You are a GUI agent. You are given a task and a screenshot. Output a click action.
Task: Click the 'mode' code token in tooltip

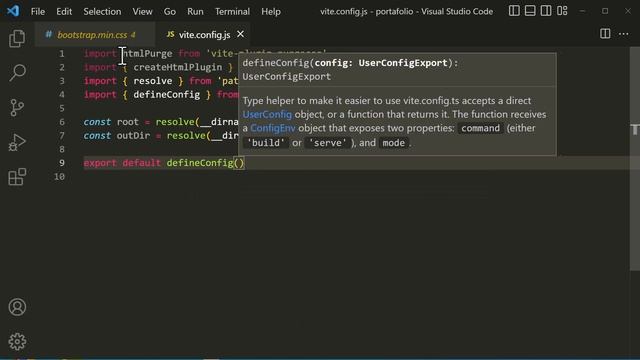[x=393, y=143]
